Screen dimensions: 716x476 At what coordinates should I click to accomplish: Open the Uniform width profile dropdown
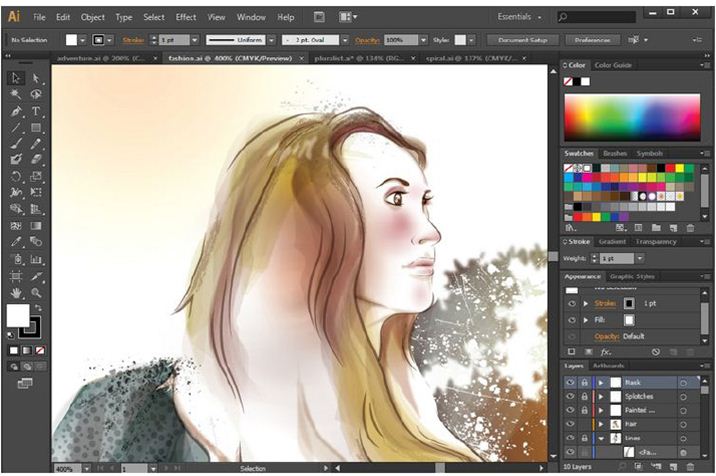(x=272, y=40)
